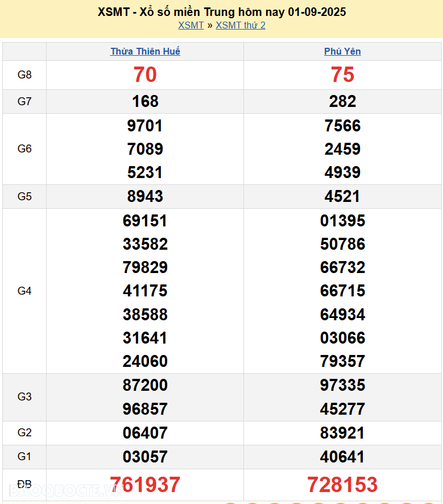Click the ĐB row label
Image resolution: width=443 pixels, height=504 pixels.
coord(24,484)
